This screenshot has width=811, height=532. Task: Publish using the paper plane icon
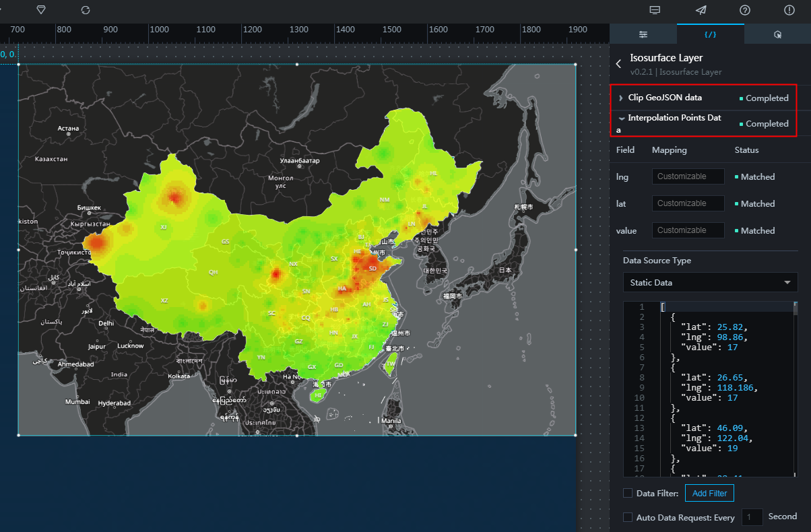click(x=701, y=10)
